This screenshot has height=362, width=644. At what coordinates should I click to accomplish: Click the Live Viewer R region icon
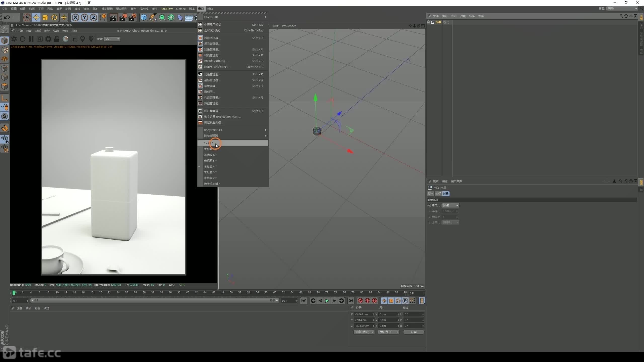[x=39, y=39]
